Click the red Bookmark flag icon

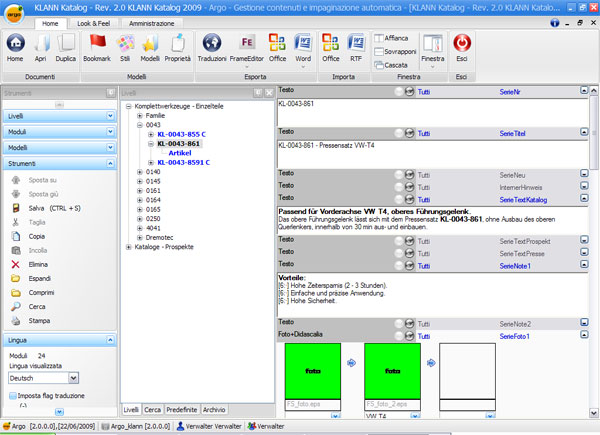click(97, 43)
